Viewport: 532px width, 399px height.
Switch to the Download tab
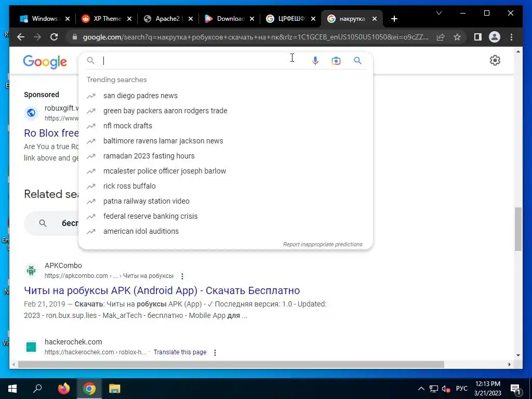tap(230, 19)
